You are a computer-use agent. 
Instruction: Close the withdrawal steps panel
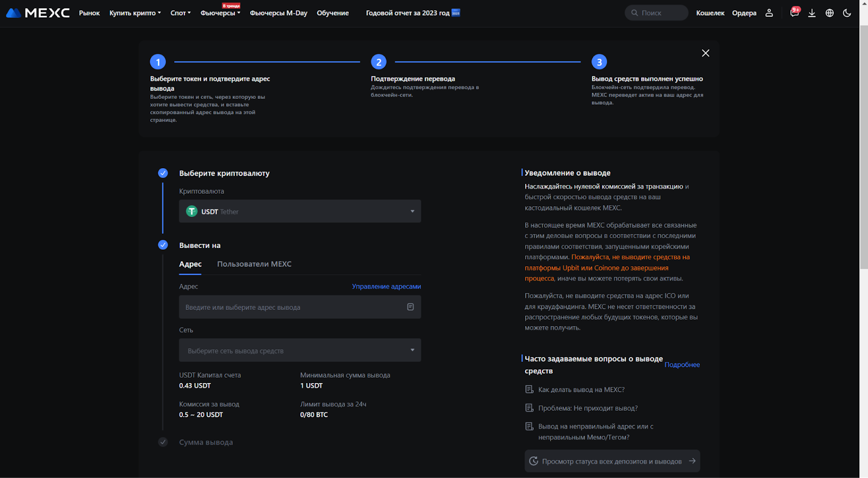tap(705, 53)
